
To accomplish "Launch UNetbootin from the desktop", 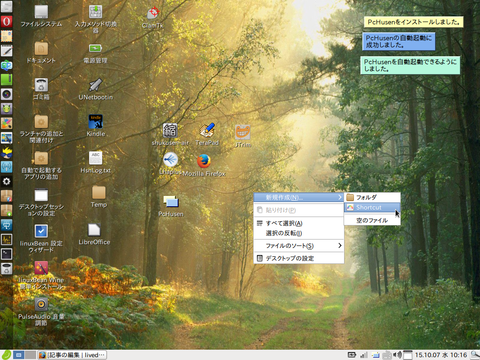I will coord(96,85).
